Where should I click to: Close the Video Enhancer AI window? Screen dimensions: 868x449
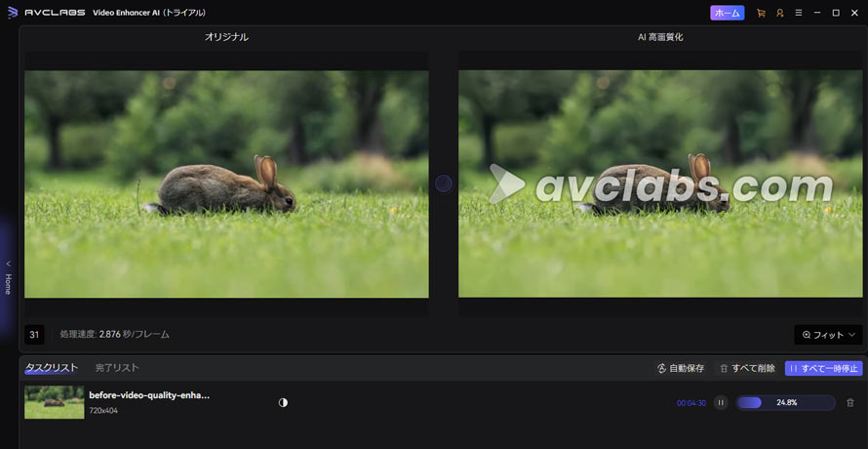[854, 13]
